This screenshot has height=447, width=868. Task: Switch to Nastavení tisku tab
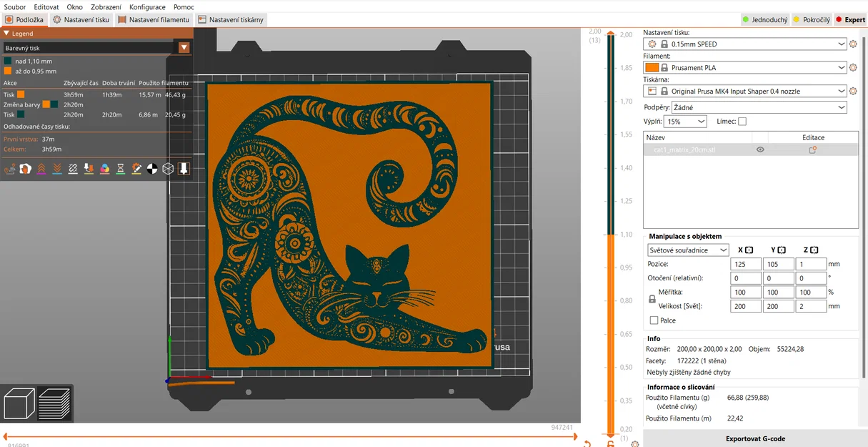point(81,20)
